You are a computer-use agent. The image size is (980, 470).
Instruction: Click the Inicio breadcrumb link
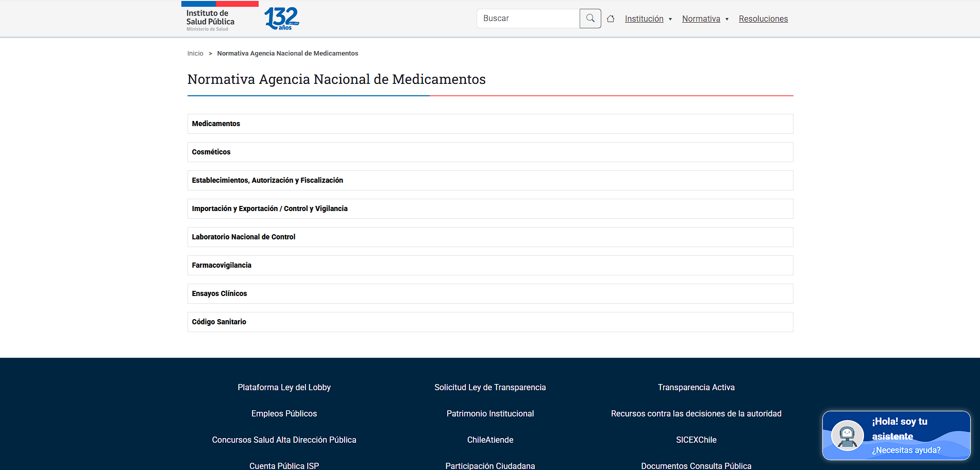pos(195,54)
